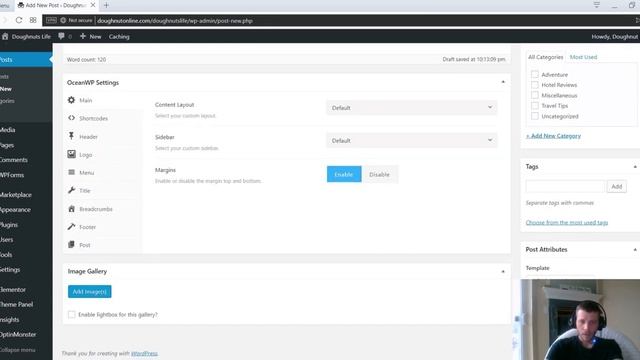Open OptinMonster in the admin menu
This screenshot has height=360, width=640.
click(x=18, y=334)
